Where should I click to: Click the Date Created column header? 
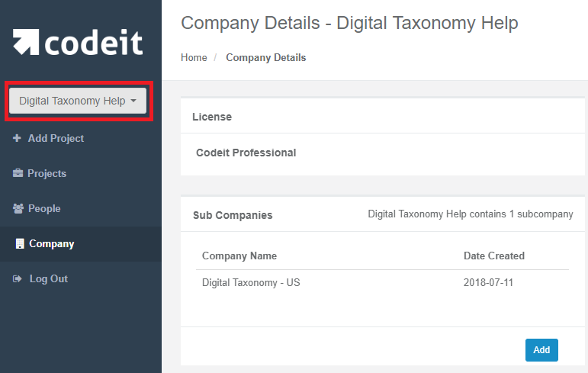pos(494,256)
